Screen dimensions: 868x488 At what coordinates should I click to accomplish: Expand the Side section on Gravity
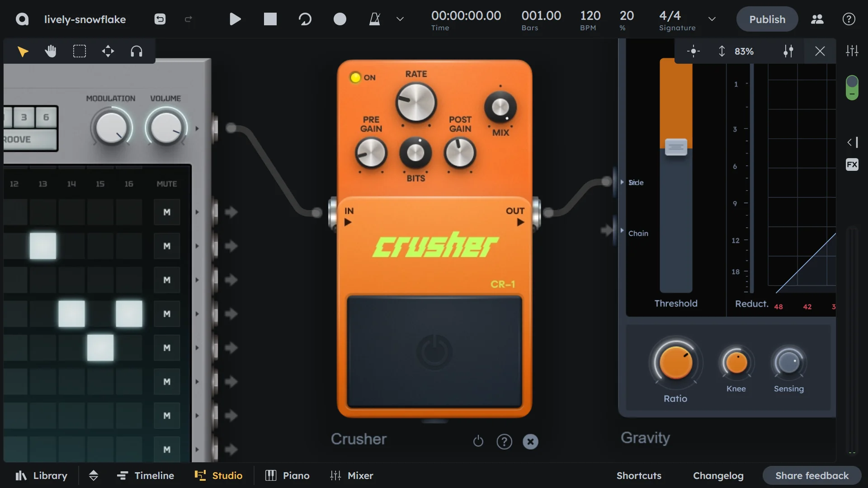click(623, 182)
